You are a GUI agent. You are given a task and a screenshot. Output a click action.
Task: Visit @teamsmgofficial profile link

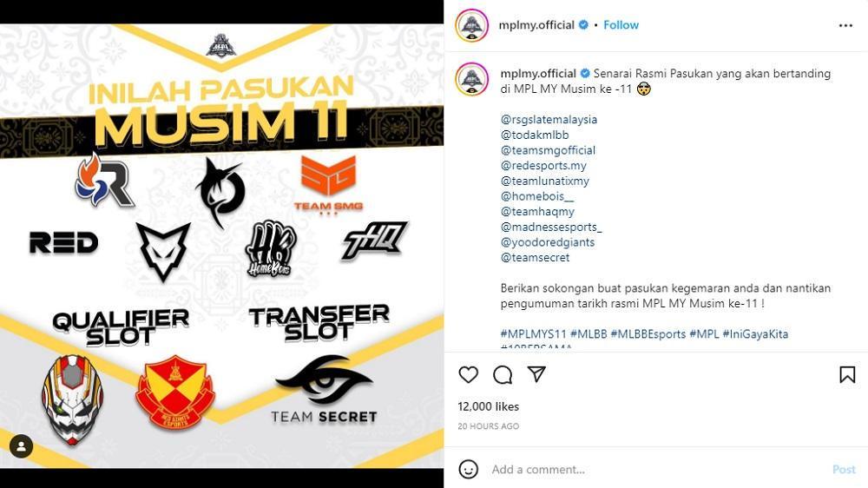coord(548,150)
